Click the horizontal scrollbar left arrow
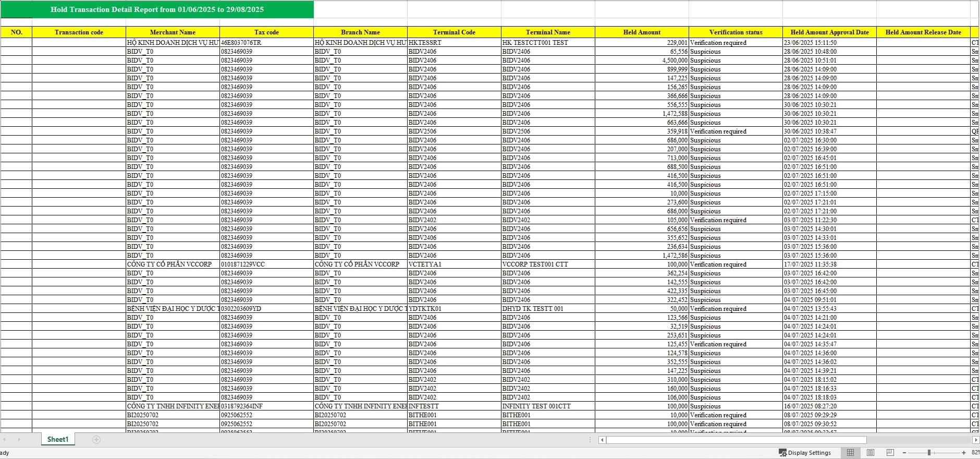The width and height of the screenshot is (980, 459). pyautogui.click(x=602, y=440)
